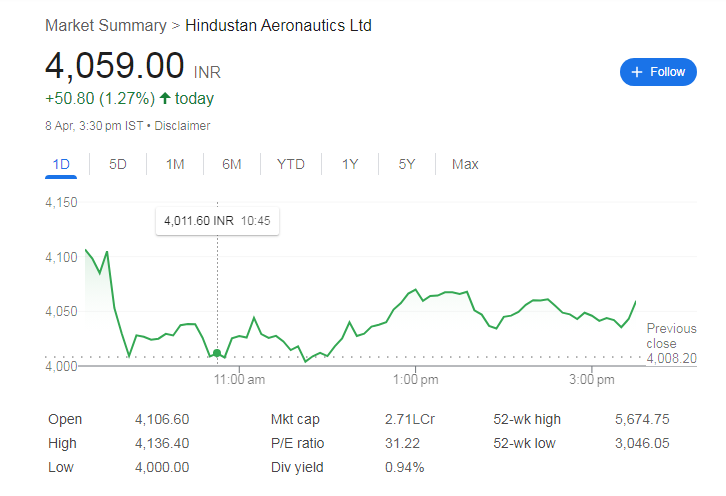726x496 pixels.
Task: Click the Follow button
Action: click(x=658, y=72)
